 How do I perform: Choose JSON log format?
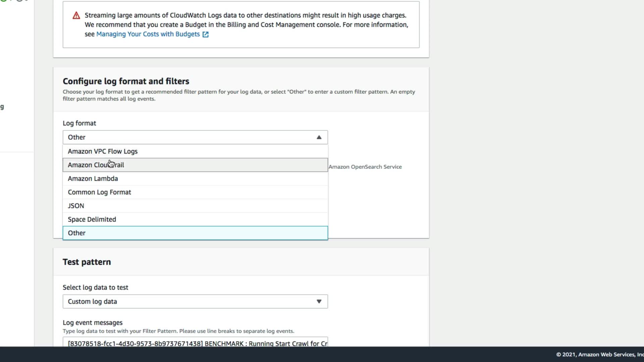click(x=76, y=206)
